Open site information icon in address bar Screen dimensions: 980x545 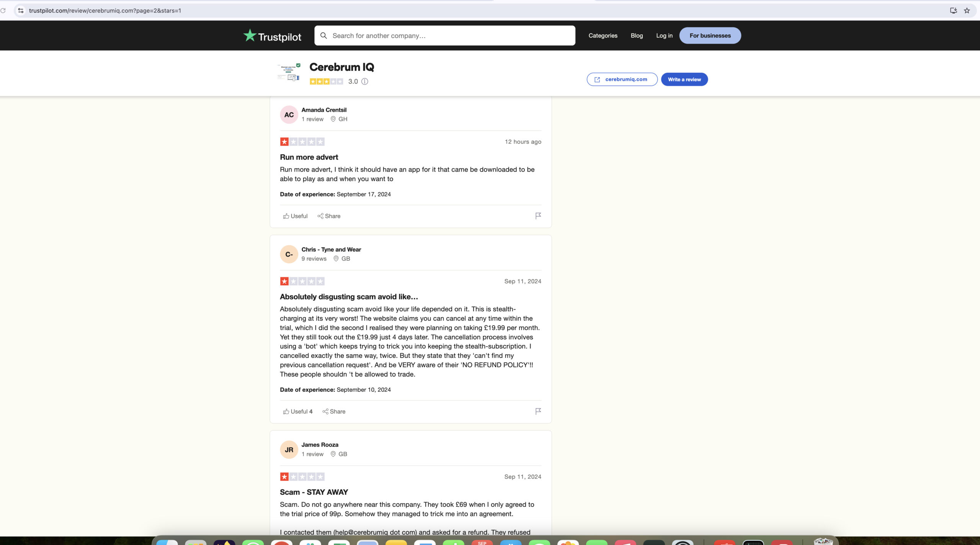(21, 11)
